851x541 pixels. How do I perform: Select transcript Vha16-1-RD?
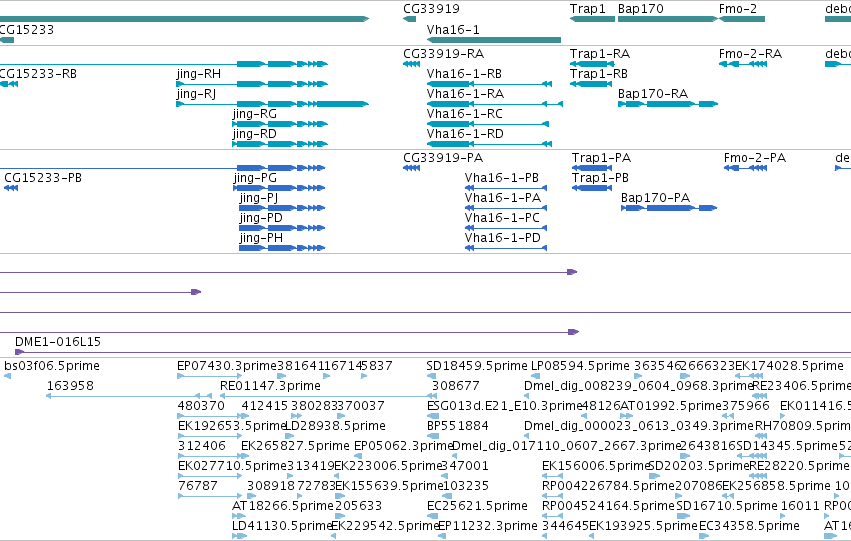490,144
